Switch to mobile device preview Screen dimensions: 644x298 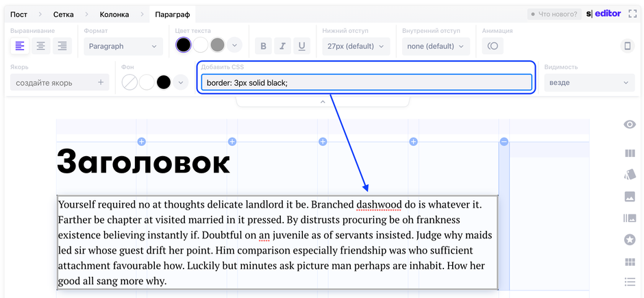(626, 46)
